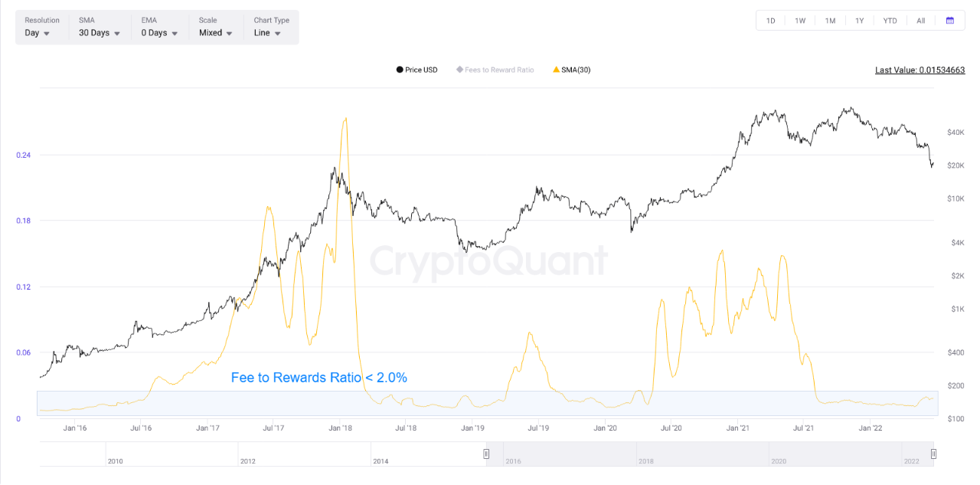Click the left timeline range handle icon
980x485 pixels.
[485, 453]
